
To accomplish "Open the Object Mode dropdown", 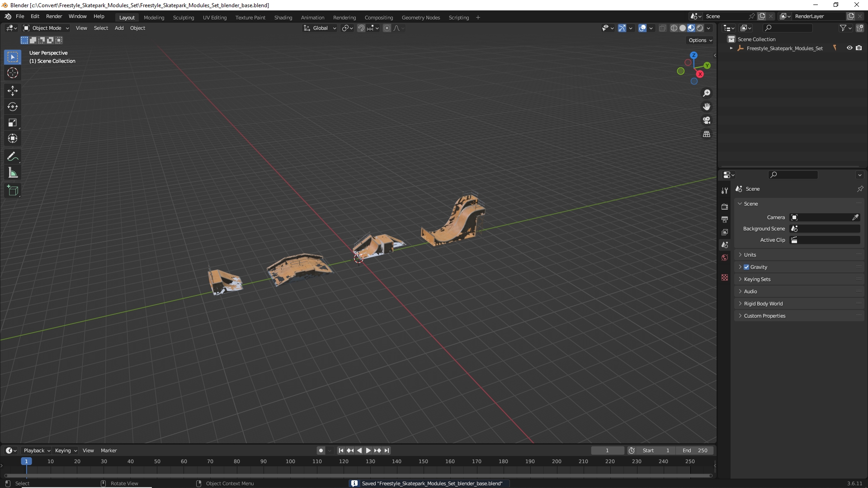I will tap(46, 28).
